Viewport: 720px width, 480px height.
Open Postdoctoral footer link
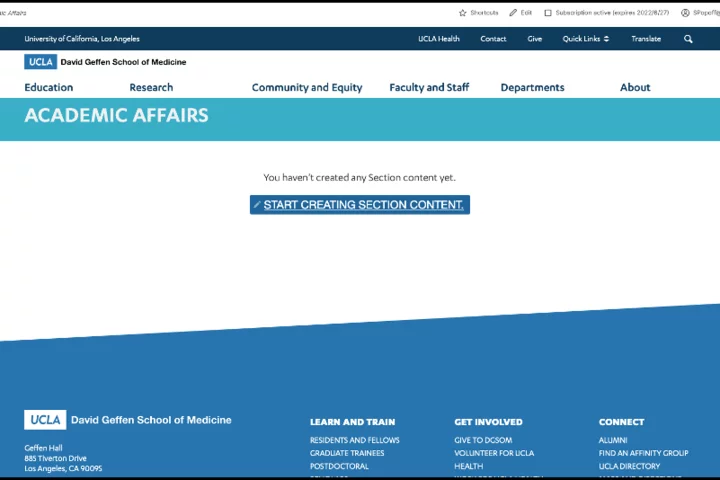(339, 466)
